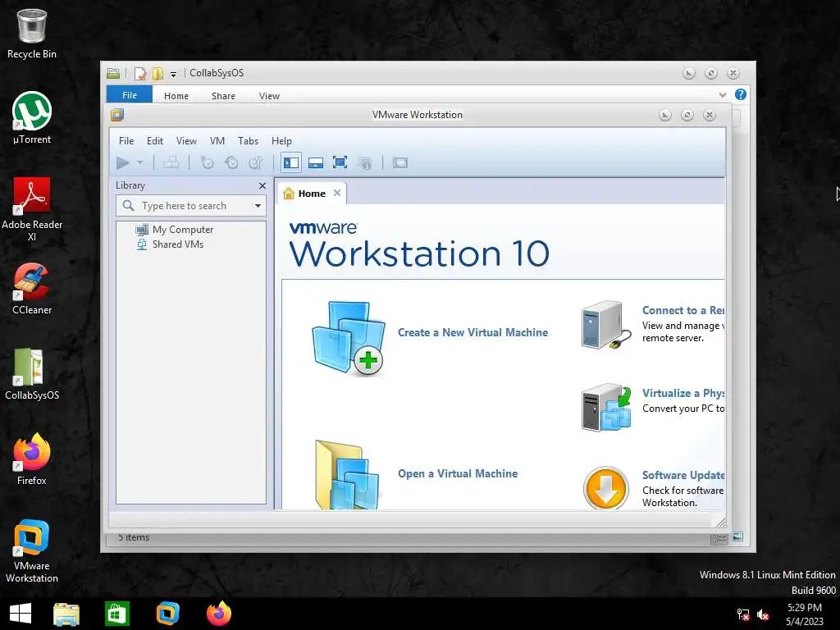Open Share ribbon tab in CollabSysOS window
The image size is (840, 630).
coord(223,96)
